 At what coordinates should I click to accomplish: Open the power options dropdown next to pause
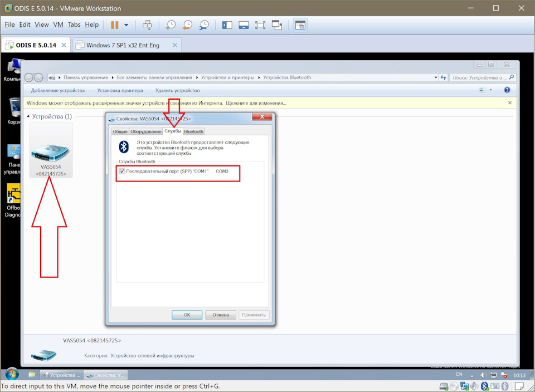[x=127, y=25]
